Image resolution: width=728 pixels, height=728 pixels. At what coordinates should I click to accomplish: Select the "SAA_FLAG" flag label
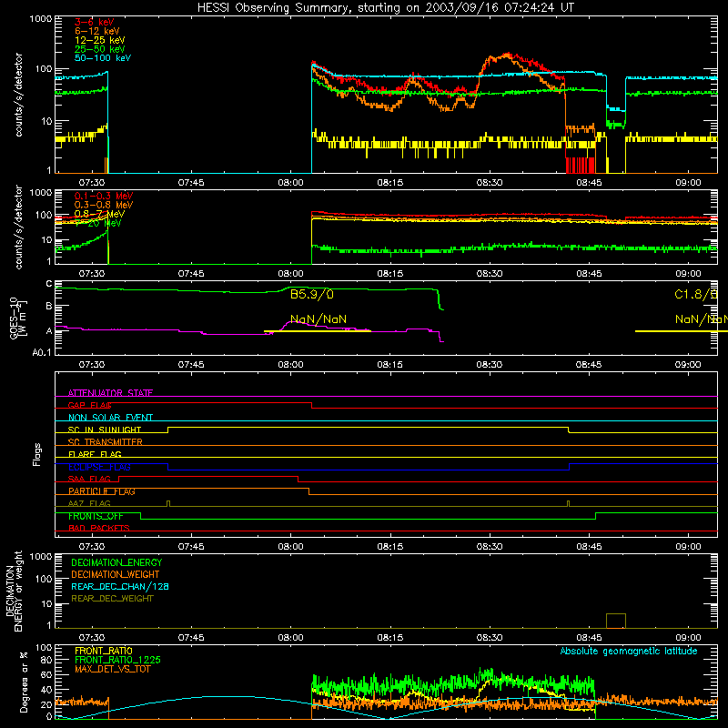pos(89,479)
